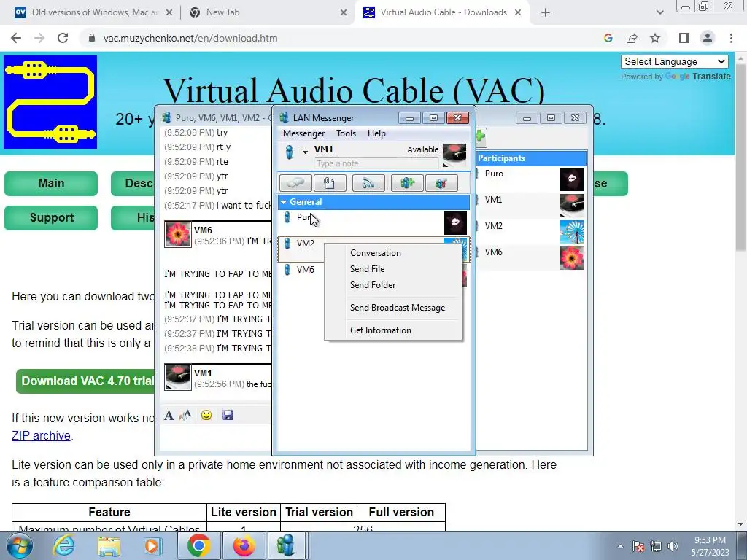The height and width of the screenshot is (560, 747).
Task: Choose Send Folder from the context menu
Action: coord(373,285)
